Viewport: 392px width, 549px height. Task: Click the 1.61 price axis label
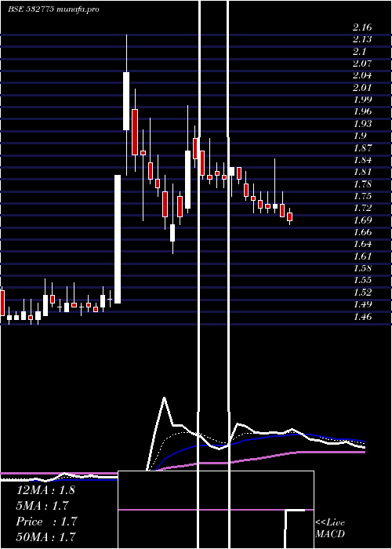click(362, 256)
